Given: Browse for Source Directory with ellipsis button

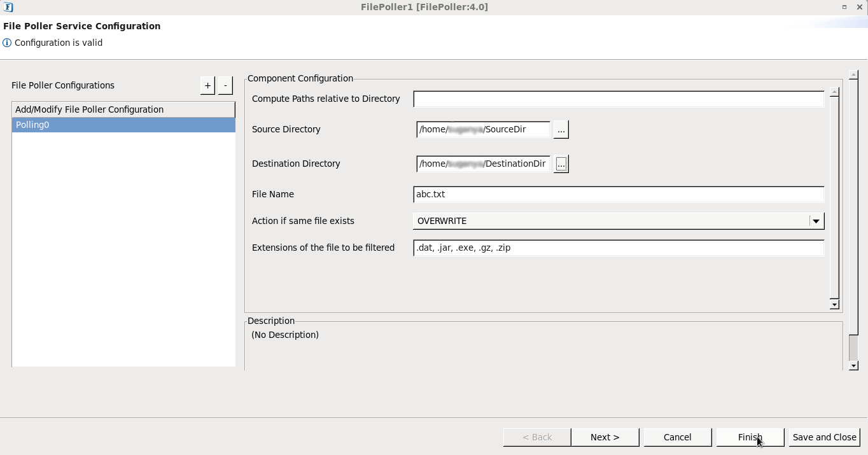Looking at the screenshot, I should tap(561, 129).
